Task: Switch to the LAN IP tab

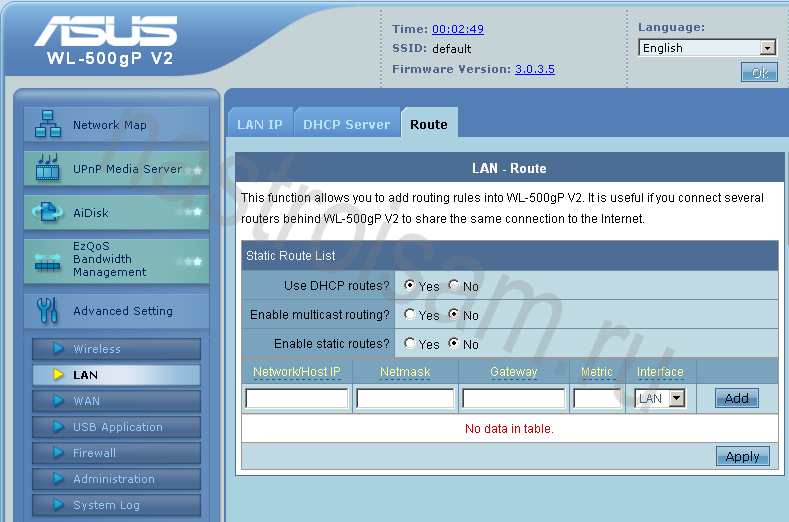Action: (x=260, y=124)
